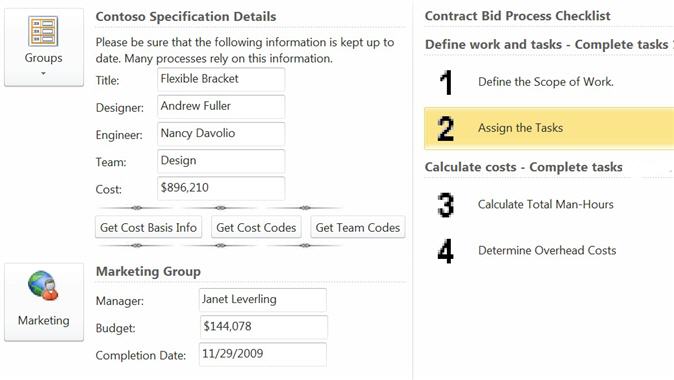Screen dimensions: 674x380
Task: Open the highlighted Assign the Tasks item
Action: [x=549, y=129]
